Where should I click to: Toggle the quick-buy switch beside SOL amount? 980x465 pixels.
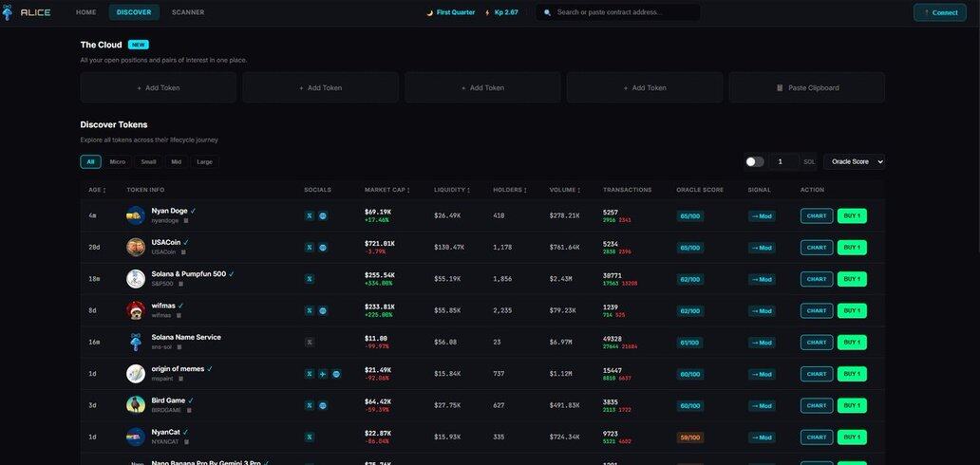click(x=754, y=161)
